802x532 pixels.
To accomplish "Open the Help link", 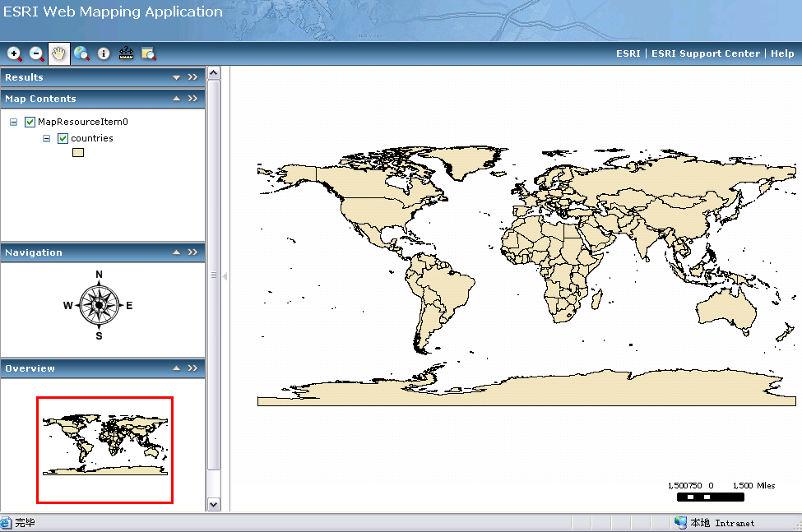I will click(x=782, y=53).
